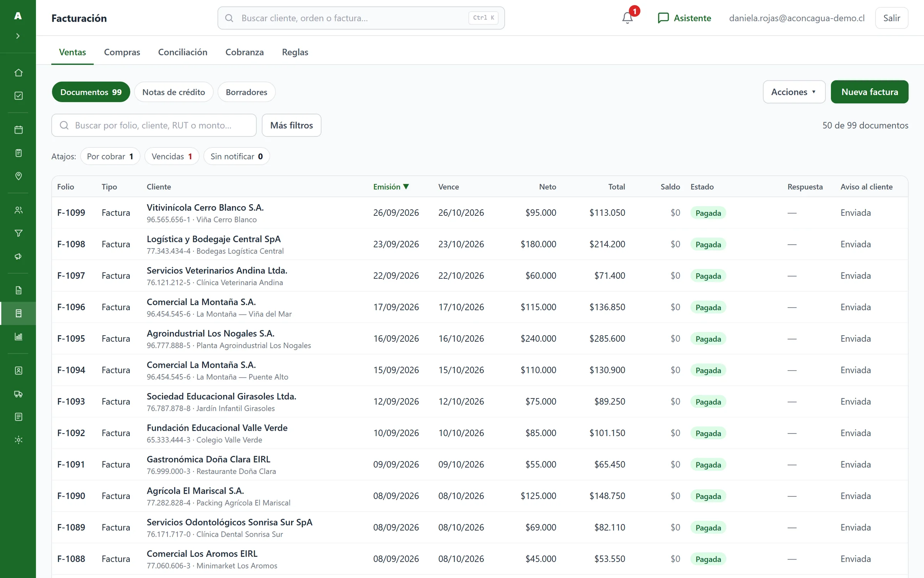The width and height of the screenshot is (924, 578).
Task: Sort by the Vence column header
Action: click(x=449, y=187)
